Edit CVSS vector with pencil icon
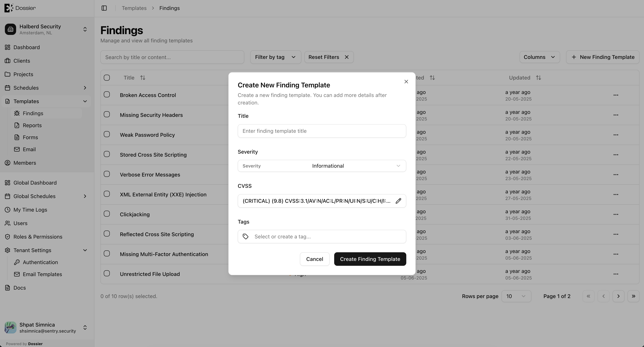Viewport: 644px width, 347px height. 398,201
